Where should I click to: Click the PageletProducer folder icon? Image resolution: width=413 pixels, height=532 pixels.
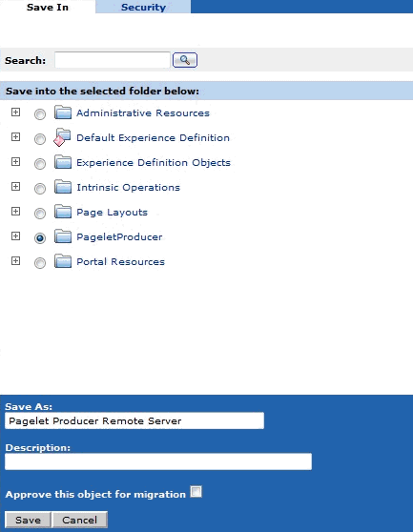[x=63, y=236]
